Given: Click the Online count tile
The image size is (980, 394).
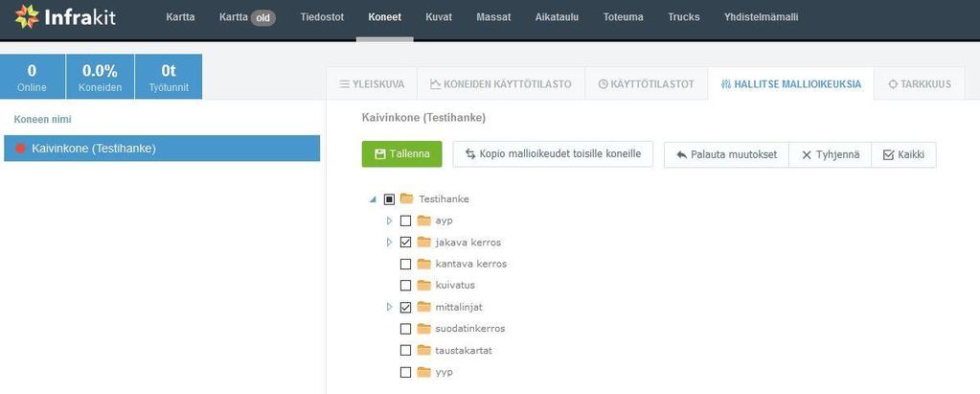Looking at the screenshot, I should click(32, 77).
